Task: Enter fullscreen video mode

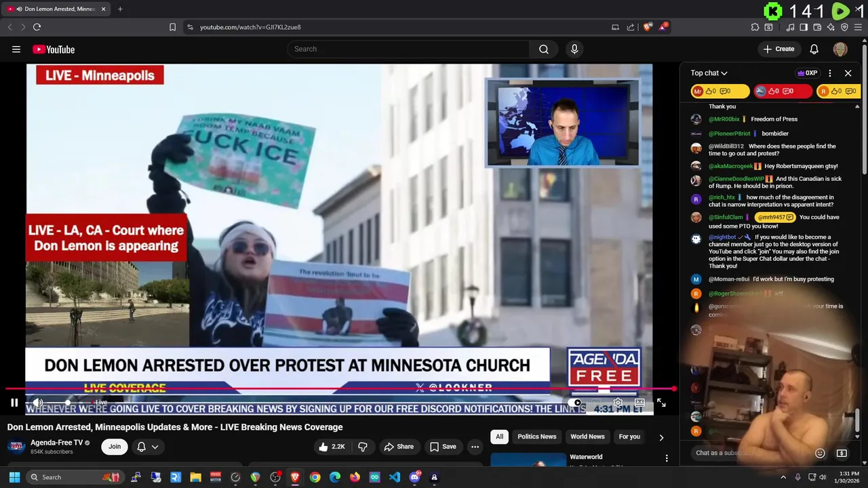Action: pos(661,403)
